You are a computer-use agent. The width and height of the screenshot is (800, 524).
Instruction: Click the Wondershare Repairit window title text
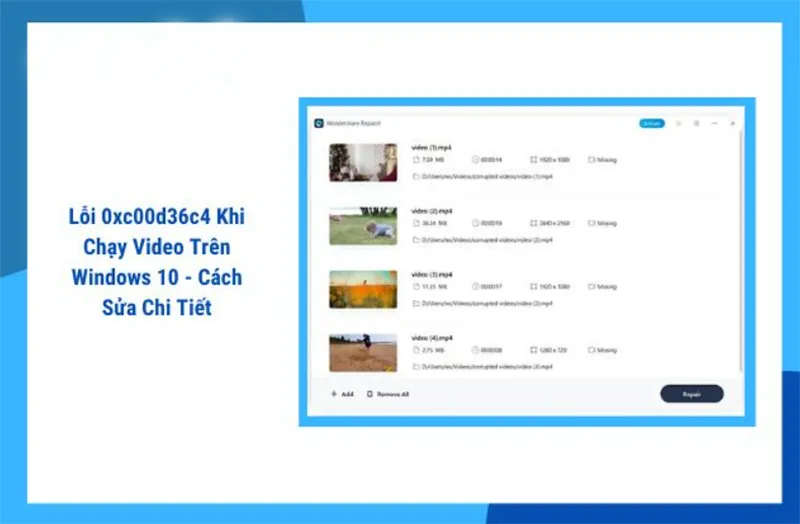tap(354, 123)
